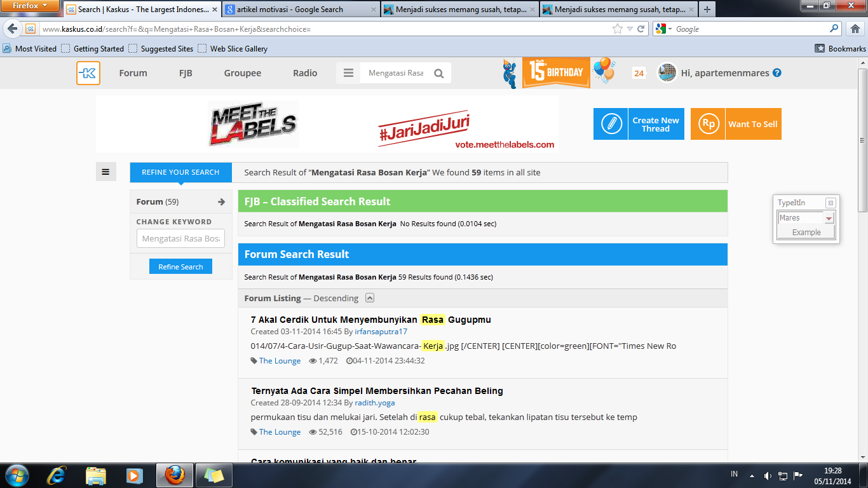Click Getting Started bookmark

93,48
